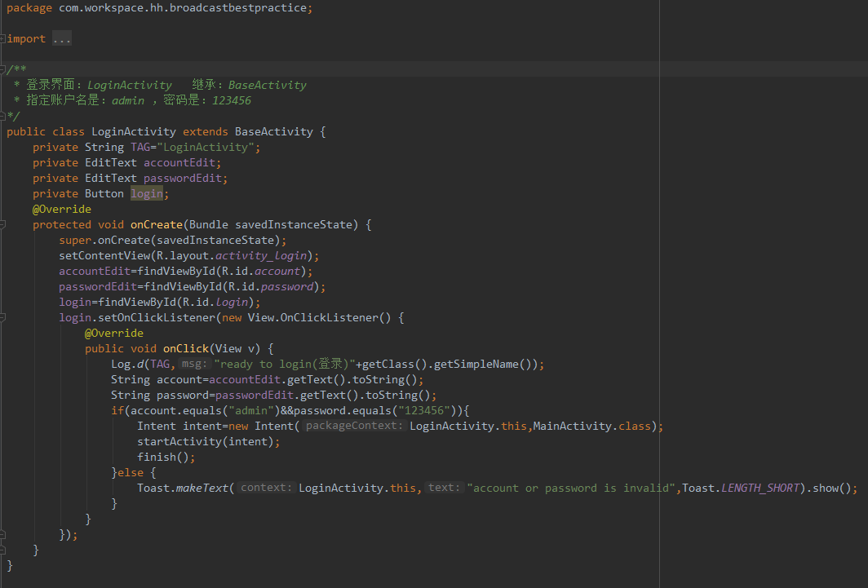Viewport: 868px width, 588px height.
Task: Click italic "account" in R.id.account
Action: coord(277,271)
